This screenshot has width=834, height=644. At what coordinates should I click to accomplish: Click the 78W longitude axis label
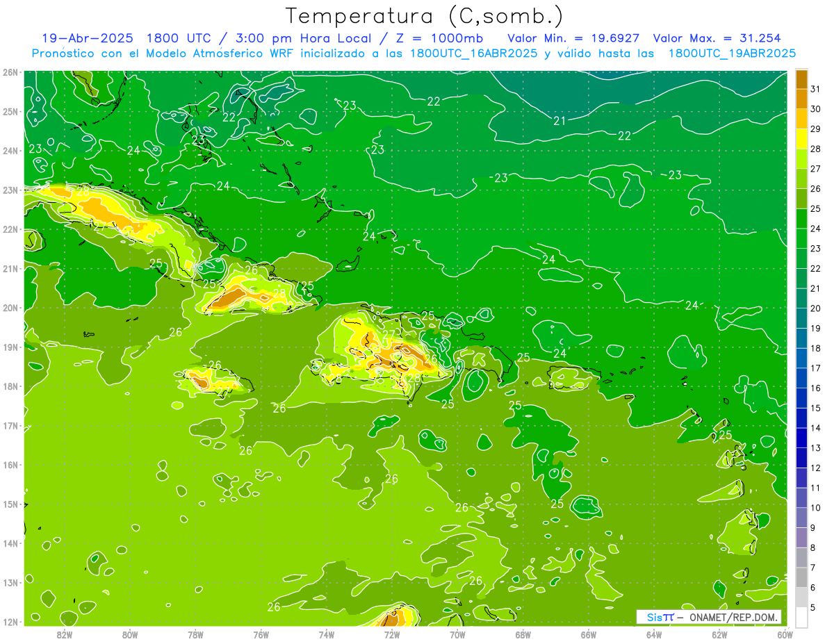pyautogui.click(x=195, y=634)
